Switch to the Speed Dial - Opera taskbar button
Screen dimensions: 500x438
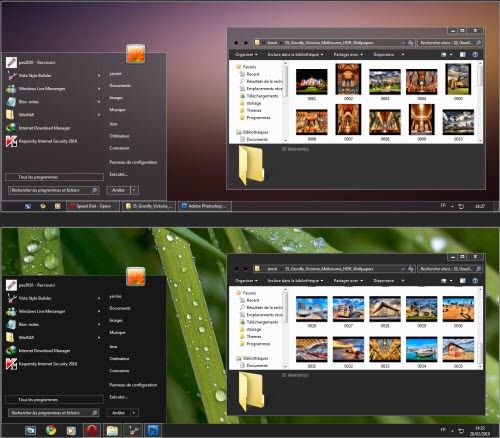pyautogui.click(x=93, y=206)
